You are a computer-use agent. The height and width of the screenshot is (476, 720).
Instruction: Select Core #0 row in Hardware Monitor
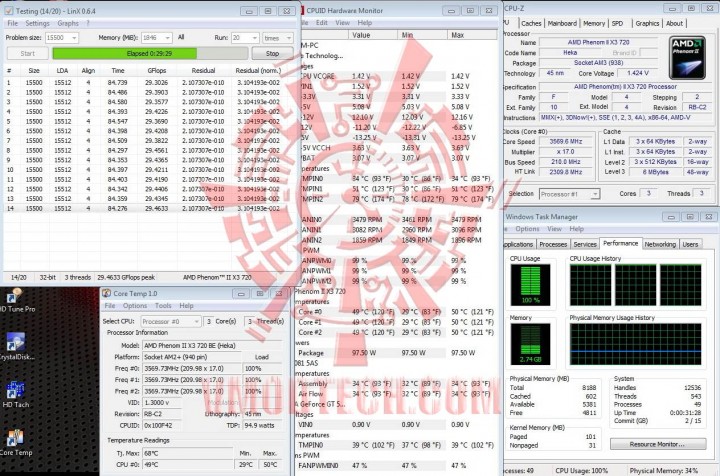(x=397, y=312)
